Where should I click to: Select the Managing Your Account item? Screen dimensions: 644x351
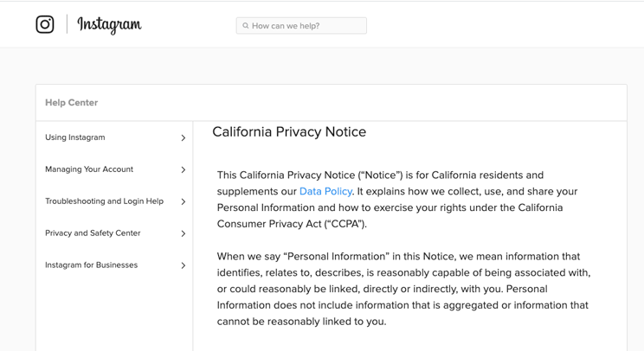coord(114,169)
